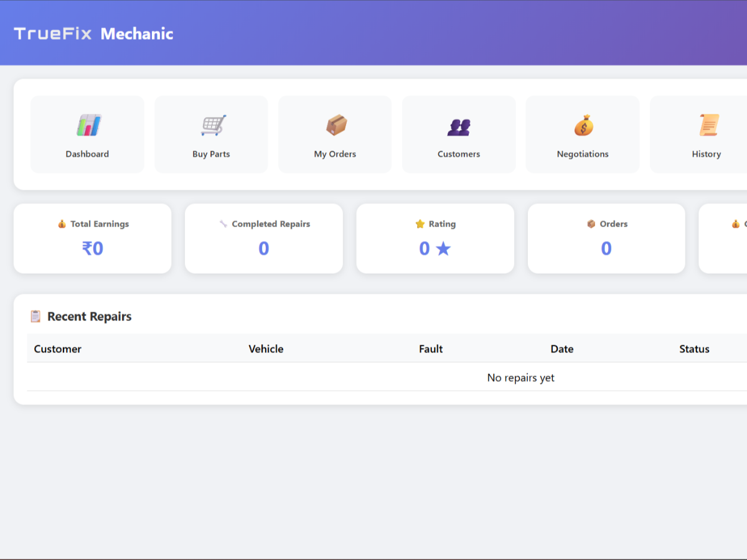Viewport: 747px width, 560px height.
Task: Click the rating value 0 digit
Action: [x=425, y=249]
